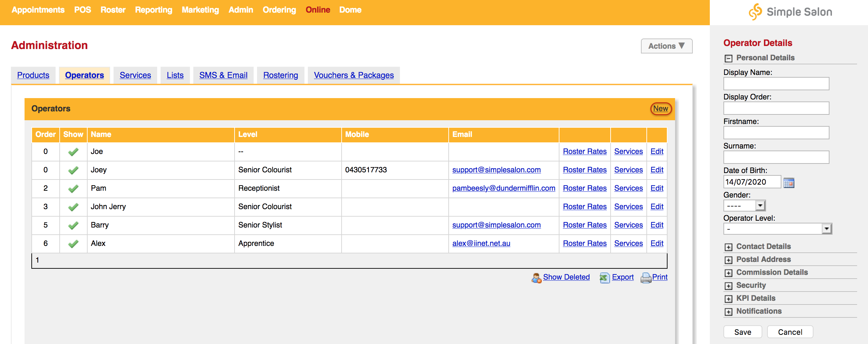The image size is (868, 344).
Task: Switch to the Services tab
Action: point(135,75)
